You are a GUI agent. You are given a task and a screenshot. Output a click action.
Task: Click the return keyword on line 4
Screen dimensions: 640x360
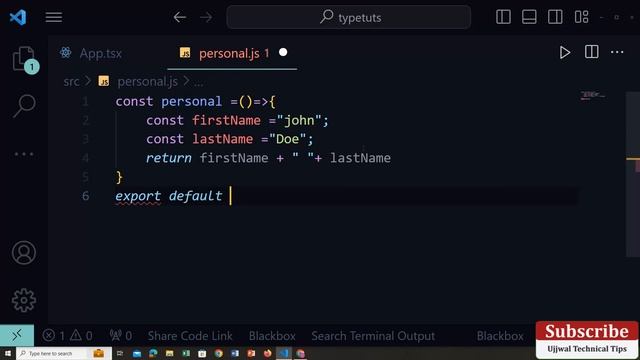(169, 158)
